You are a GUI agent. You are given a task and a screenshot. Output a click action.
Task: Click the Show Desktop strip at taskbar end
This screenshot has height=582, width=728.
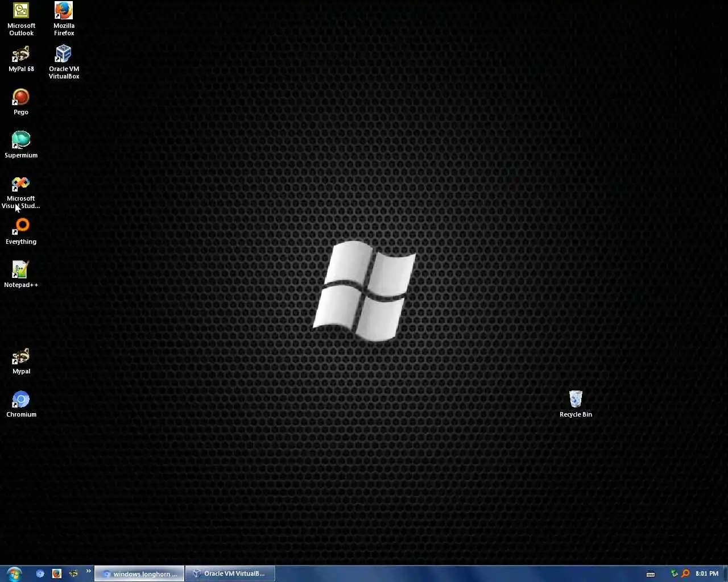click(725, 573)
